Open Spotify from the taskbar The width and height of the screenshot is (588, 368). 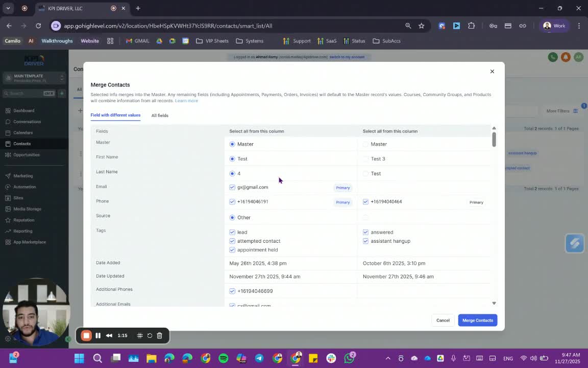pyautogui.click(x=223, y=358)
